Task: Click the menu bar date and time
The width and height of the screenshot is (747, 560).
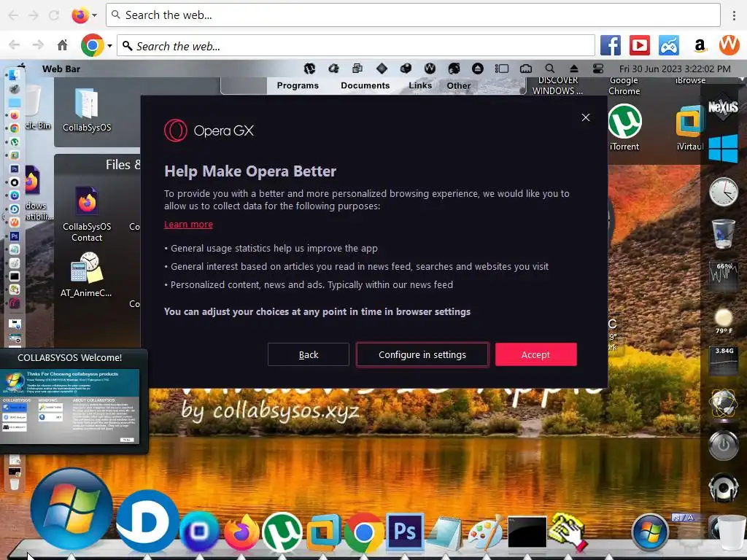Action: (675, 69)
